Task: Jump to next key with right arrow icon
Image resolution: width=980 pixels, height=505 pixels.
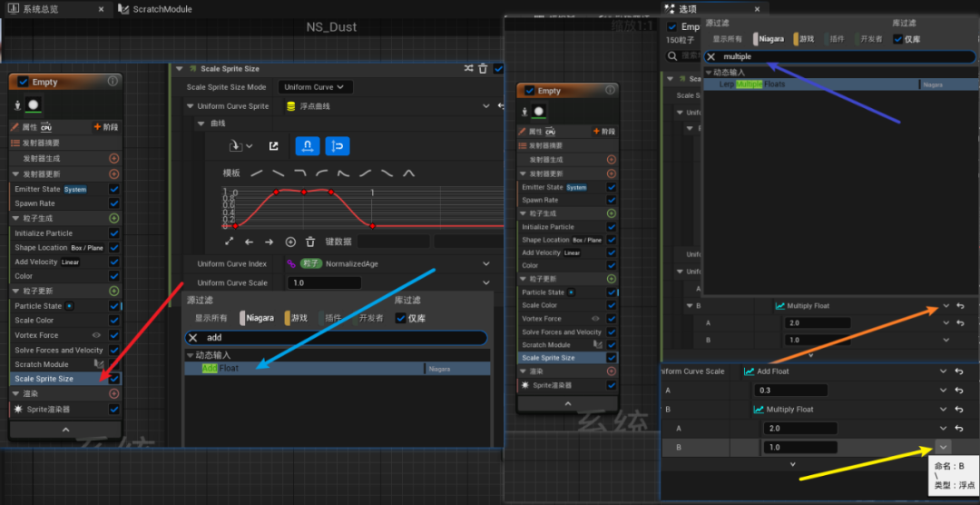Action: coord(269,242)
